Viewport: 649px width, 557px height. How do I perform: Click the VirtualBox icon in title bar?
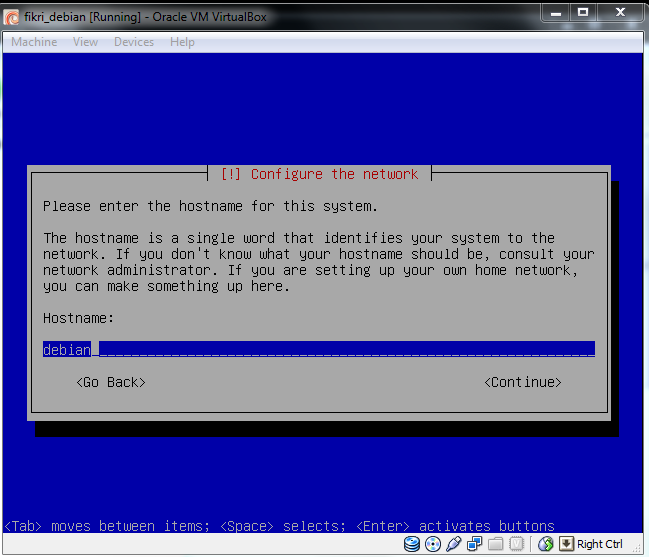[x=12, y=17]
